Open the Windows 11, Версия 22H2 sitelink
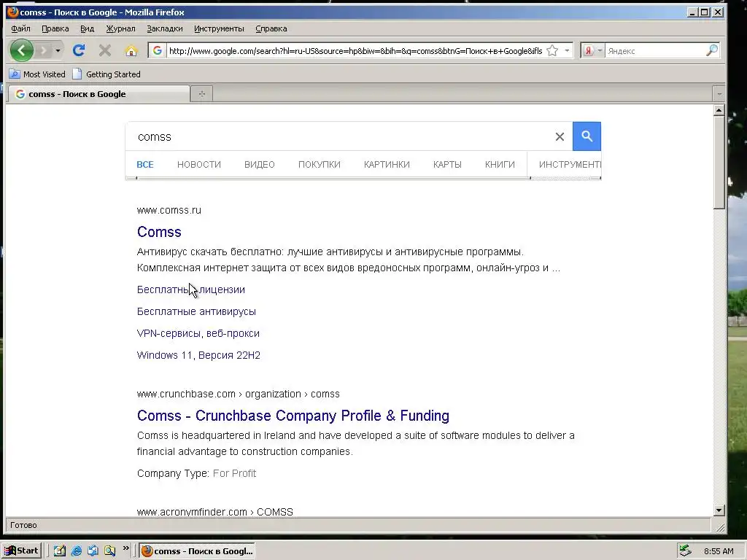 point(198,355)
